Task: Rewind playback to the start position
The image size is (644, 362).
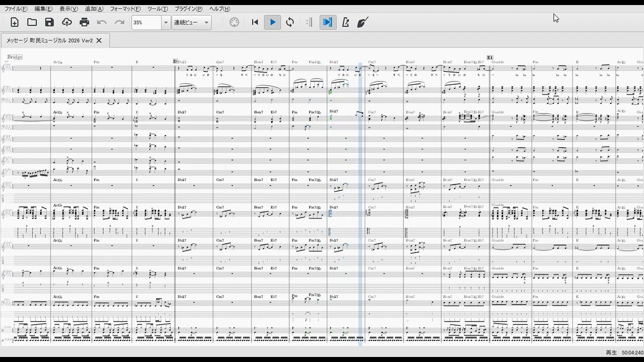Action: pyautogui.click(x=255, y=22)
